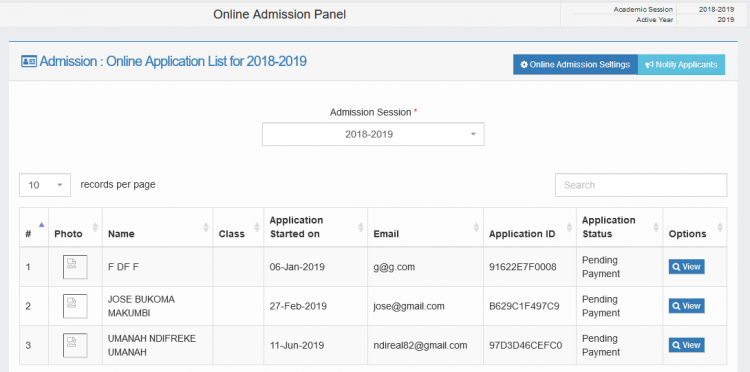This screenshot has height=372, width=750.
Task: Click email g@g.com
Action: [394, 267]
